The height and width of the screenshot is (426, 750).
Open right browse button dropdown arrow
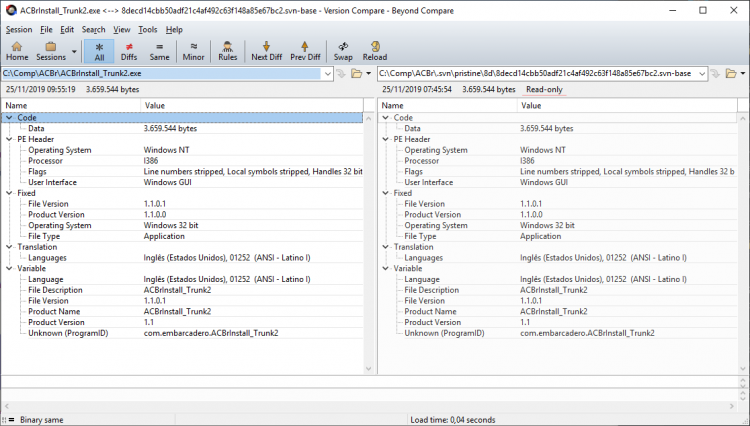[x=743, y=74]
